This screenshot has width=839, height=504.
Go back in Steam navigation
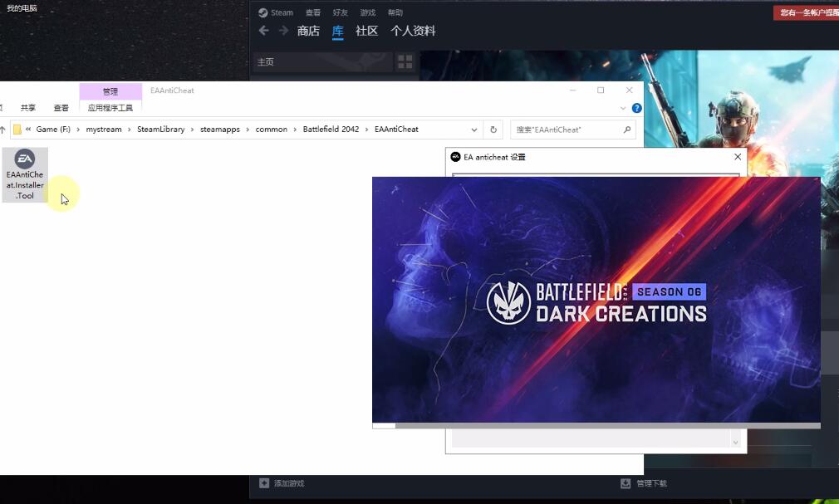click(x=264, y=31)
